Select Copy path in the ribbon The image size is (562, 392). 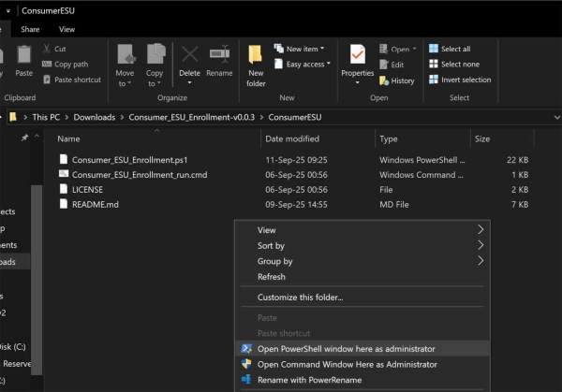pyautogui.click(x=65, y=64)
